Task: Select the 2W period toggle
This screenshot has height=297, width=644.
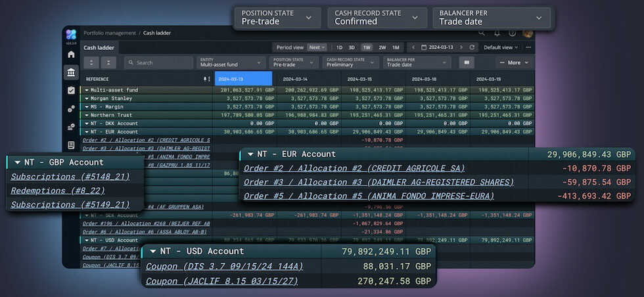Action: [382, 47]
